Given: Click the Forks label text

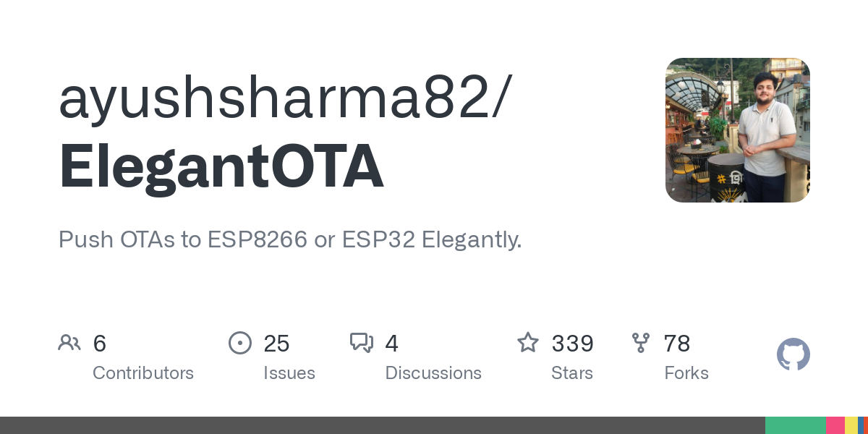Looking at the screenshot, I should tap(686, 373).
